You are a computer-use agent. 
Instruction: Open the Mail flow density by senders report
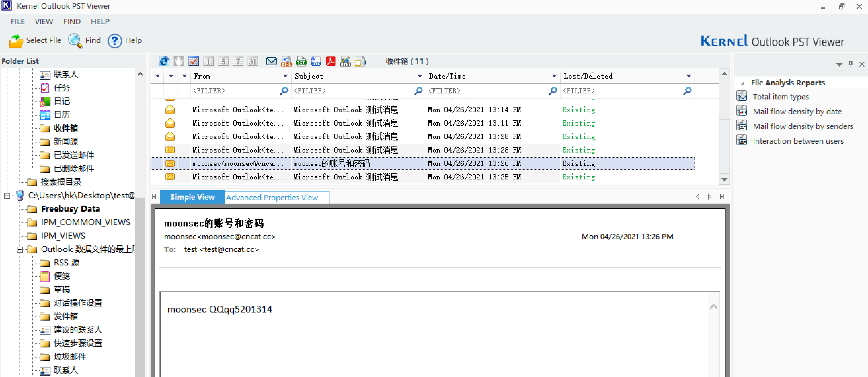click(803, 126)
